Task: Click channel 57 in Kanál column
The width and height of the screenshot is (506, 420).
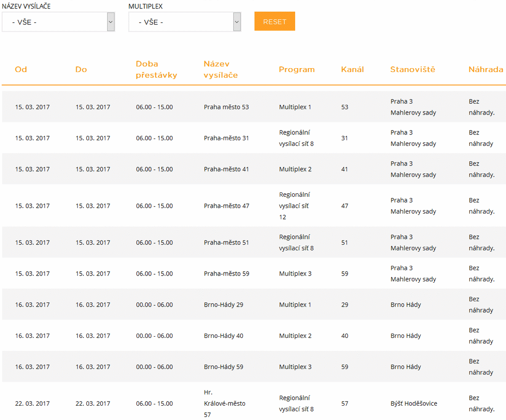Action: point(345,404)
